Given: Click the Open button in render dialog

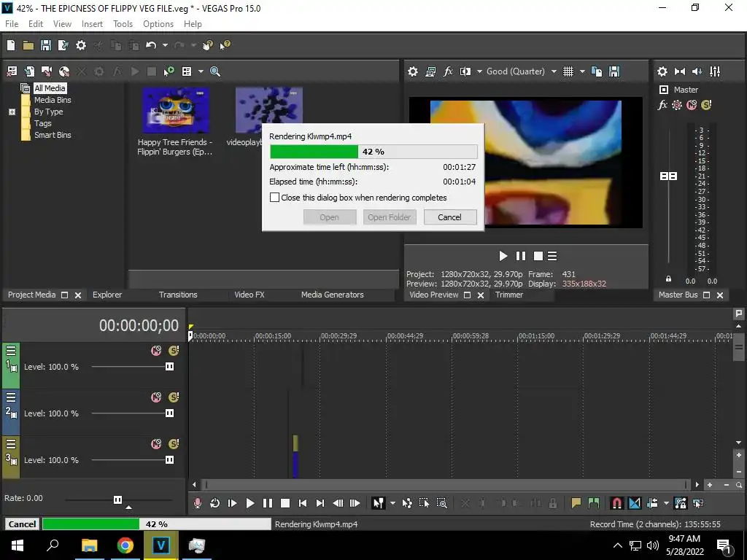Looking at the screenshot, I should (x=330, y=217).
